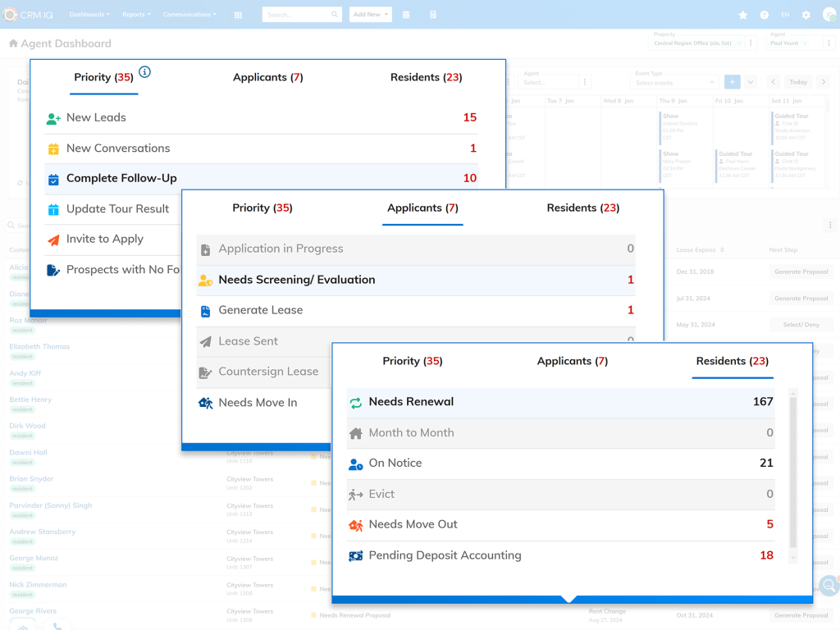The width and height of the screenshot is (840, 630).
Task: Click the Generate Lease document icon
Action: pos(205,311)
